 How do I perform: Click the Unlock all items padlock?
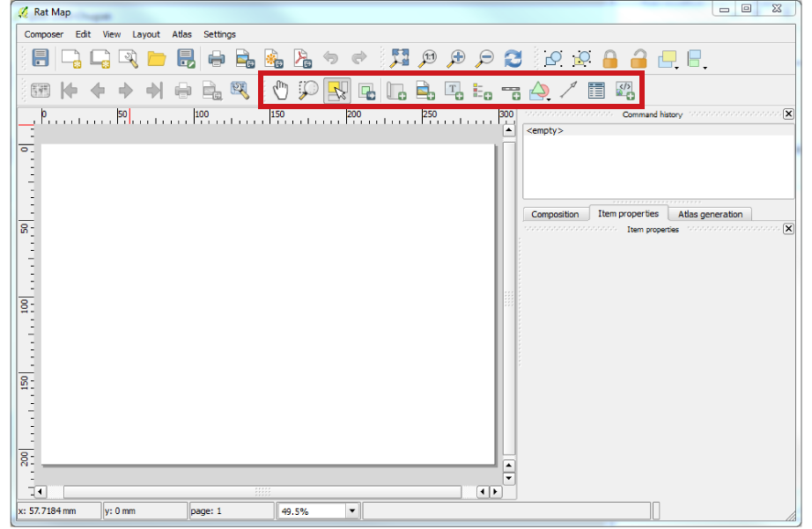point(639,59)
